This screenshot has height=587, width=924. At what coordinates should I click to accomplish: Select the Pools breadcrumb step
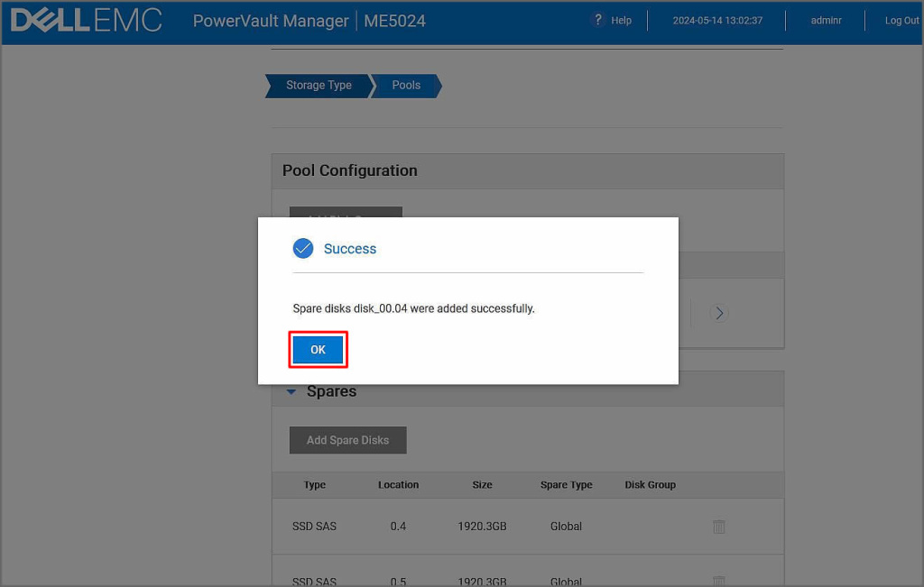(406, 86)
